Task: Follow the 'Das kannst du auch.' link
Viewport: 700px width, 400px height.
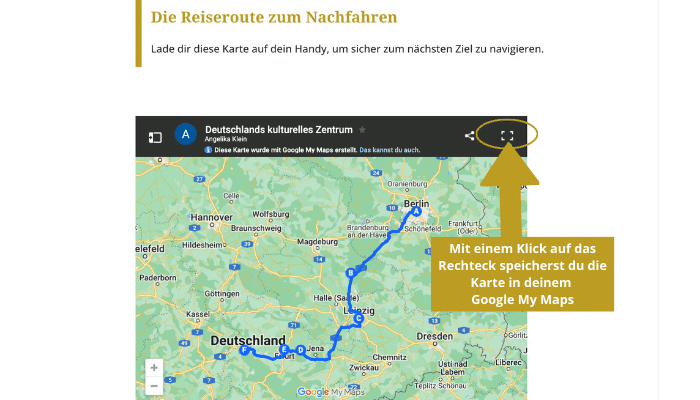Action: coord(389,150)
